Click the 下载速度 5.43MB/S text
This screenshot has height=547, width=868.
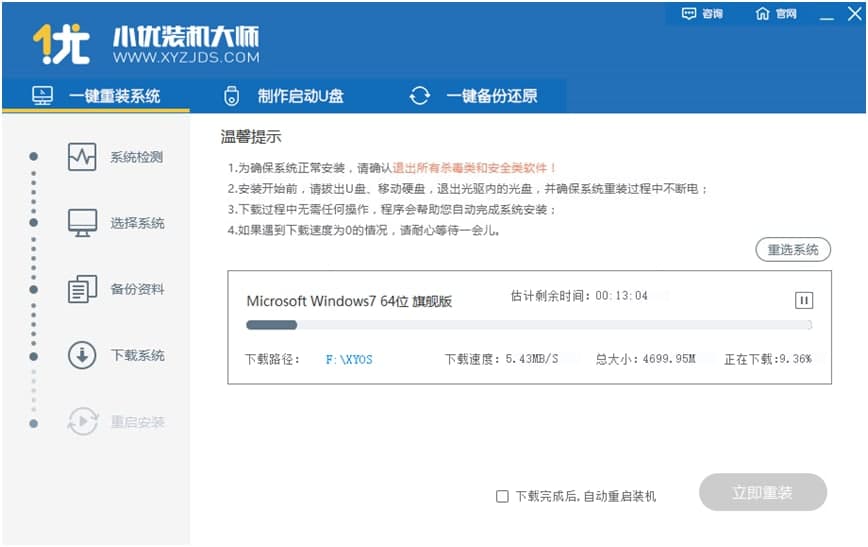pyautogui.click(x=502, y=359)
